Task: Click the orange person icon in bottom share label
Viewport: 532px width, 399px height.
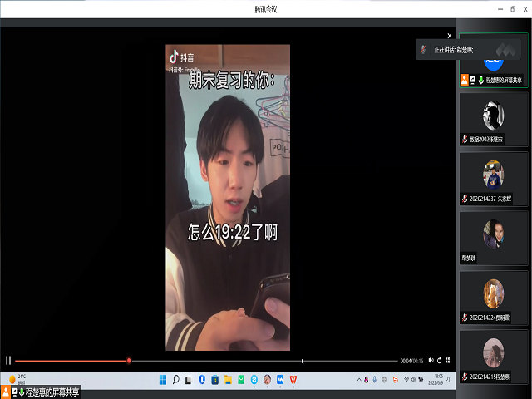Action: point(6,392)
